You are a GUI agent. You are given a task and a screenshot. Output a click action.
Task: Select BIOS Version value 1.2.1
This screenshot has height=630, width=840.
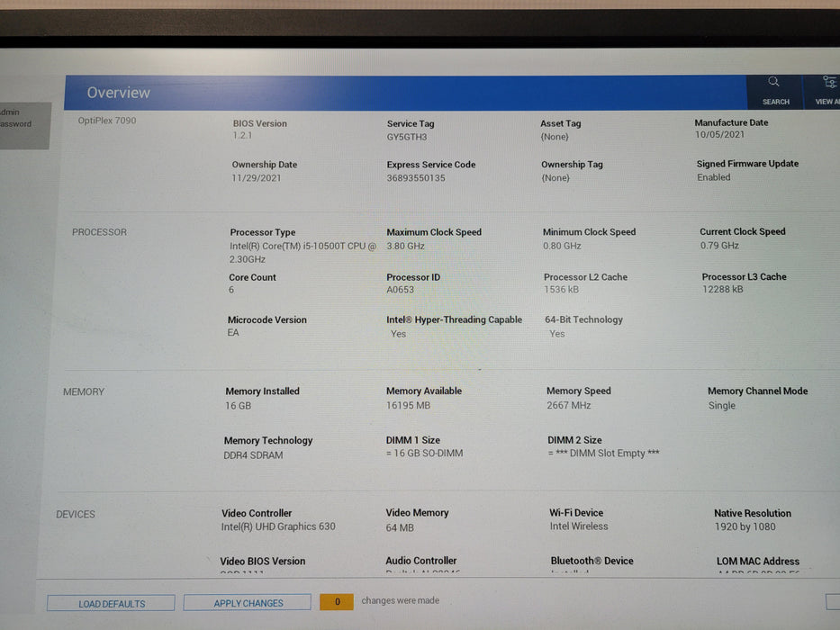[242, 136]
